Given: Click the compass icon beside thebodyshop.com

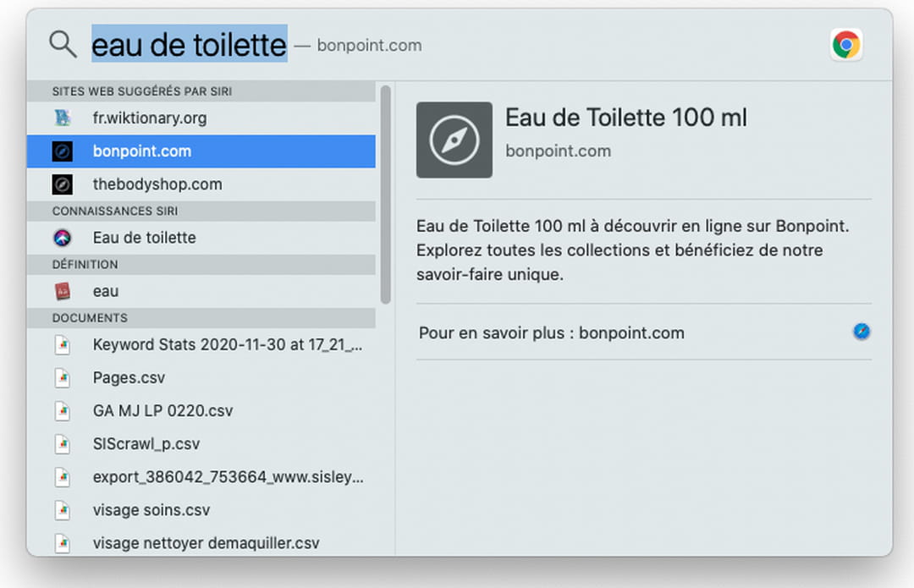Looking at the screenshot, I should [x=63, y=184].
